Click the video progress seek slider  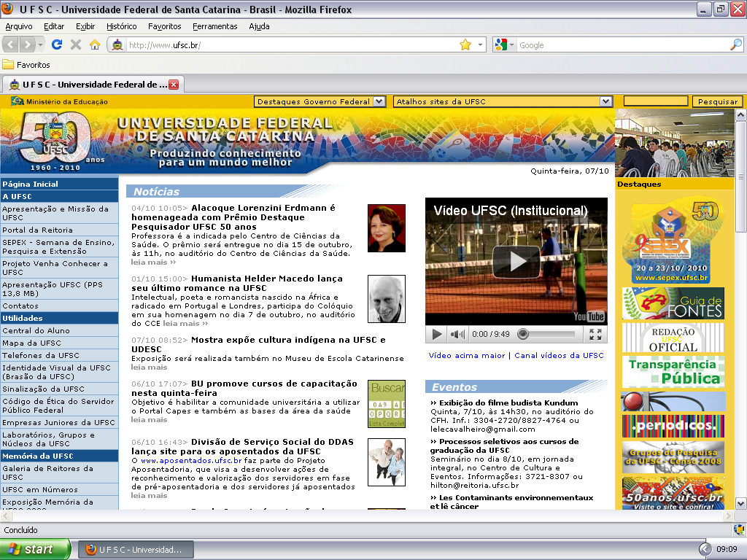[547, 335]
